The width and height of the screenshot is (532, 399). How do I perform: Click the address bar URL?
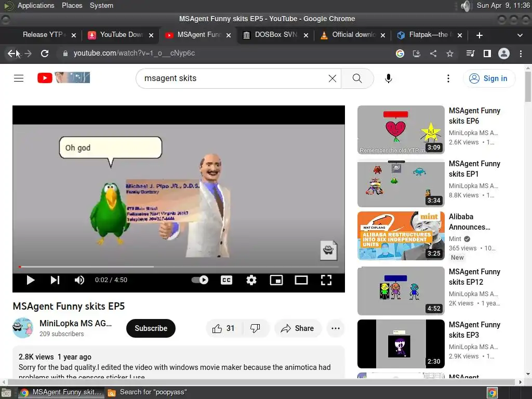134,54
